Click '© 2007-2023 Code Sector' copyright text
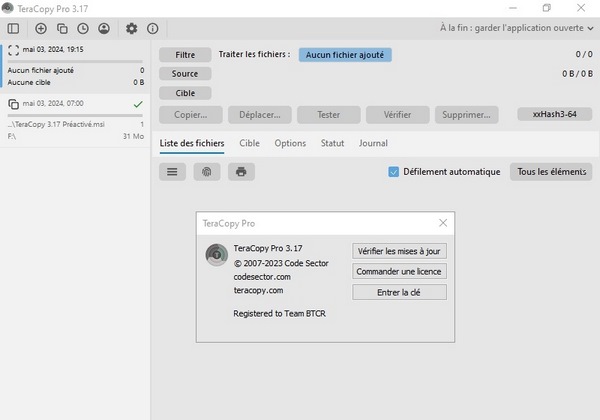This screenshot has height=420, width=600. point(281,263)
